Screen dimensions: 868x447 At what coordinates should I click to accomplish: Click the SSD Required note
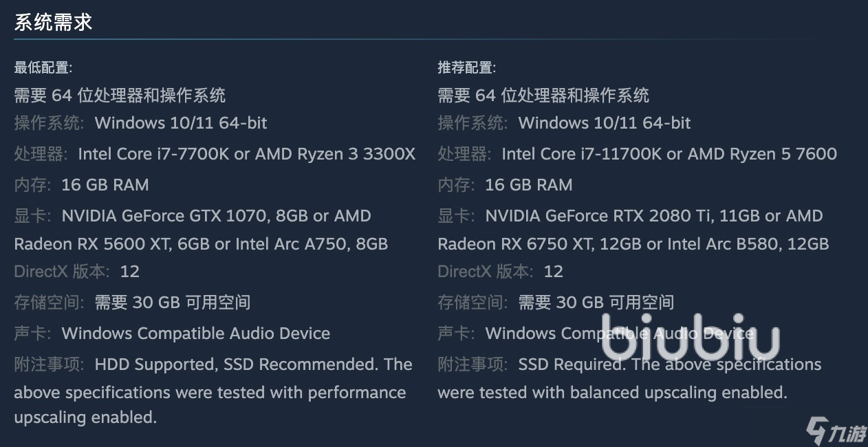tap(572, 364)
